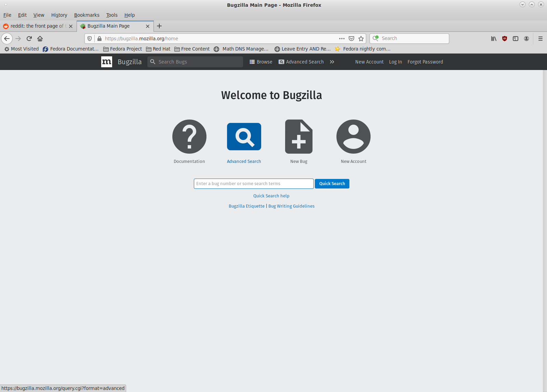
Task: Open Most Visited bookmarks dropdown
Action: (x=21, y=49)
